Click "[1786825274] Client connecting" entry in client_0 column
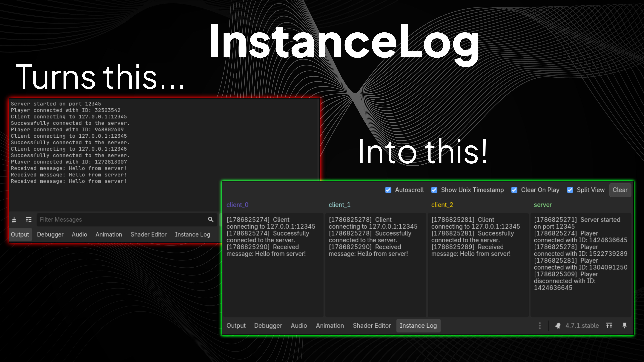 [271, 223]
